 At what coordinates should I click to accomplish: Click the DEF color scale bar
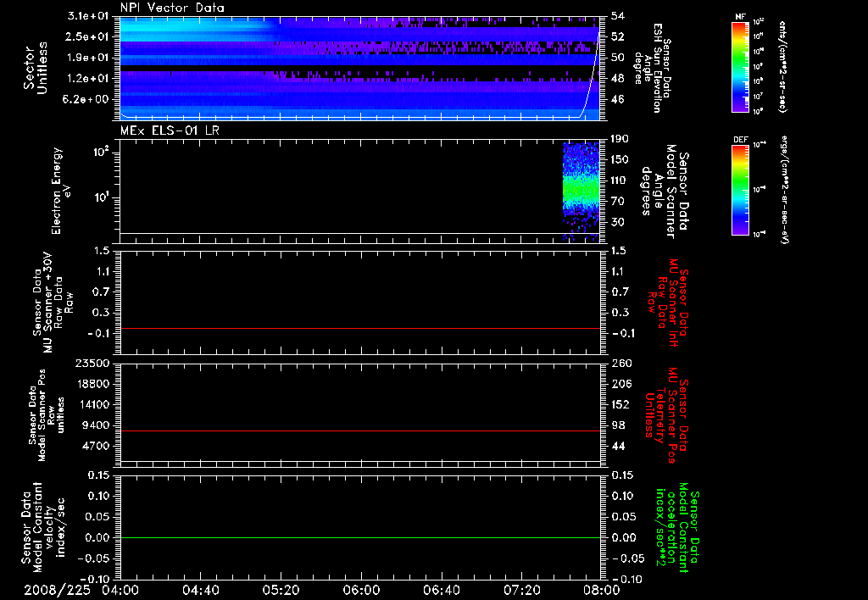click(740, 190)
